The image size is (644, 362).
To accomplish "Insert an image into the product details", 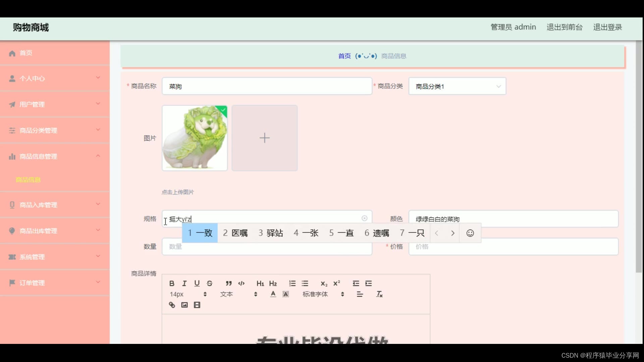I will click(184, 305).
